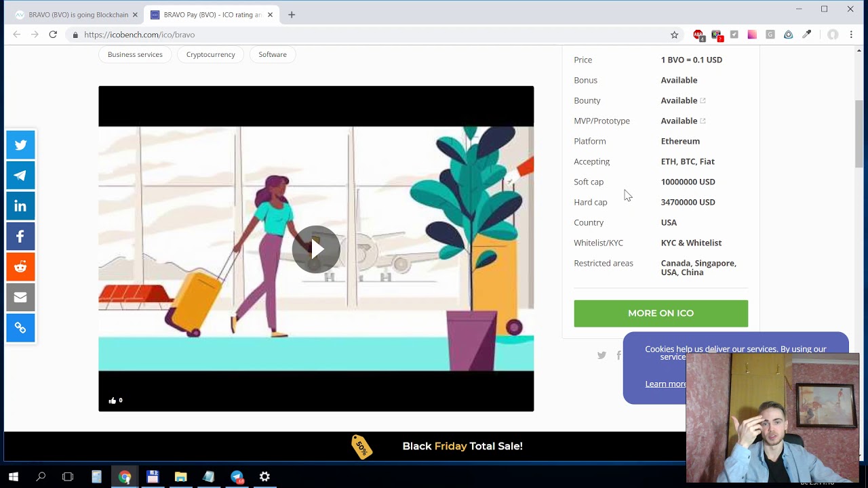
Task: Open Telegram app from taskbar
Action: 237,477
